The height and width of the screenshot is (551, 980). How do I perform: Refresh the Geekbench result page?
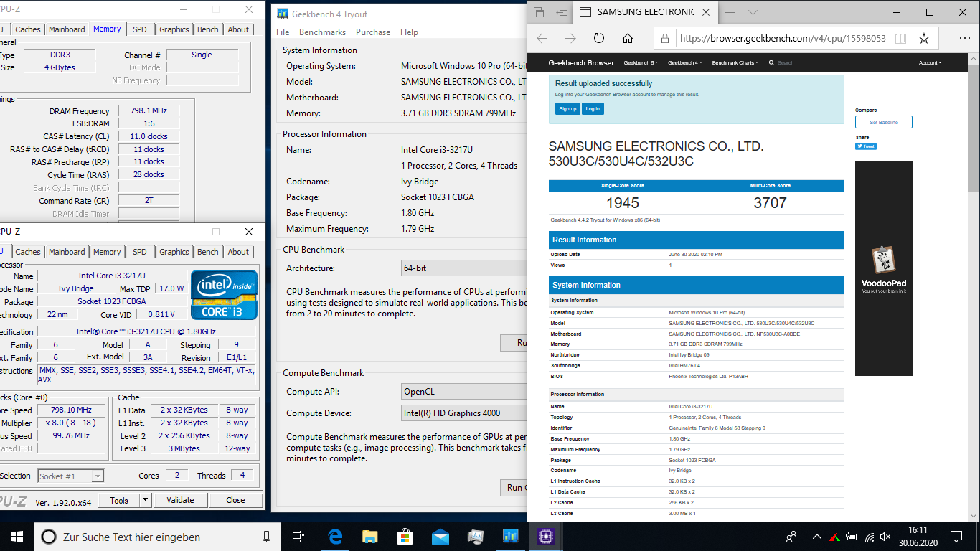pyautogui.click(x=599, y=38)
